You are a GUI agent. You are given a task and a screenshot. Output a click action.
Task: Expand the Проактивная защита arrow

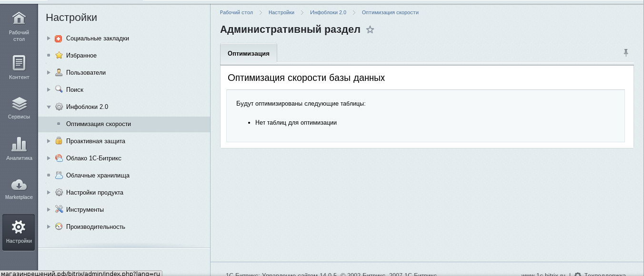point(49,141)
